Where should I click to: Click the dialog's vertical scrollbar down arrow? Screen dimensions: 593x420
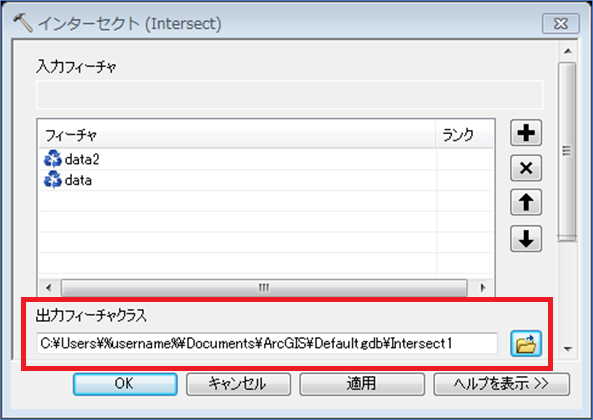(x=568, y=349)
